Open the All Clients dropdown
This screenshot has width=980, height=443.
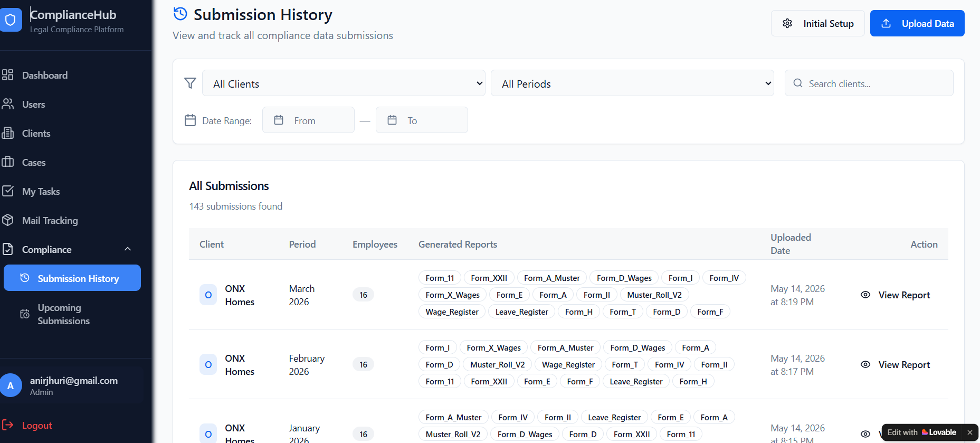pos(344,83)
